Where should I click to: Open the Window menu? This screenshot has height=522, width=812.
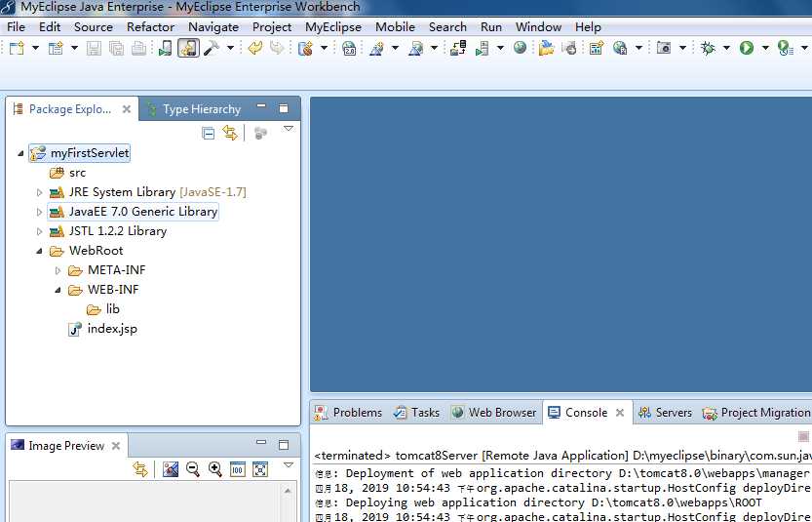(x=538, y=27)
